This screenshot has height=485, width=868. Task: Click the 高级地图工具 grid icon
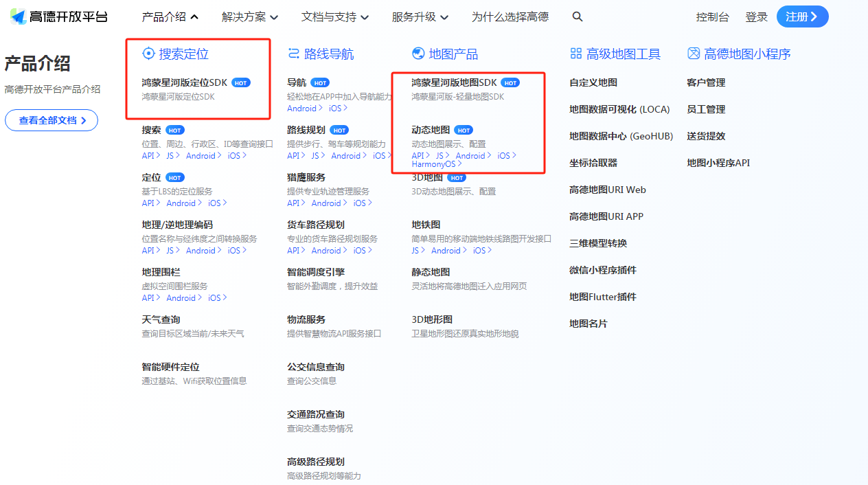(575, 54)
